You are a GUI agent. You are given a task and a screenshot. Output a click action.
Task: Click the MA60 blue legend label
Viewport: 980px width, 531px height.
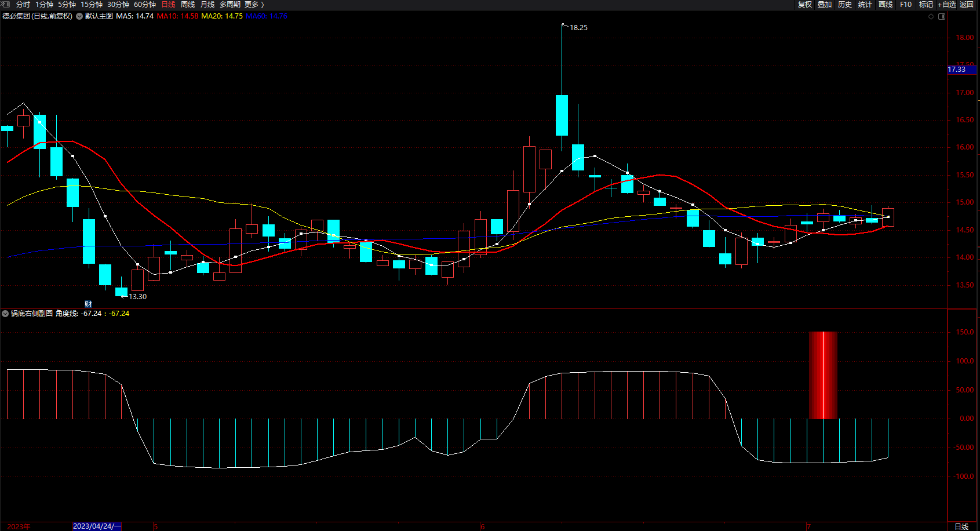tap(267, 16)
